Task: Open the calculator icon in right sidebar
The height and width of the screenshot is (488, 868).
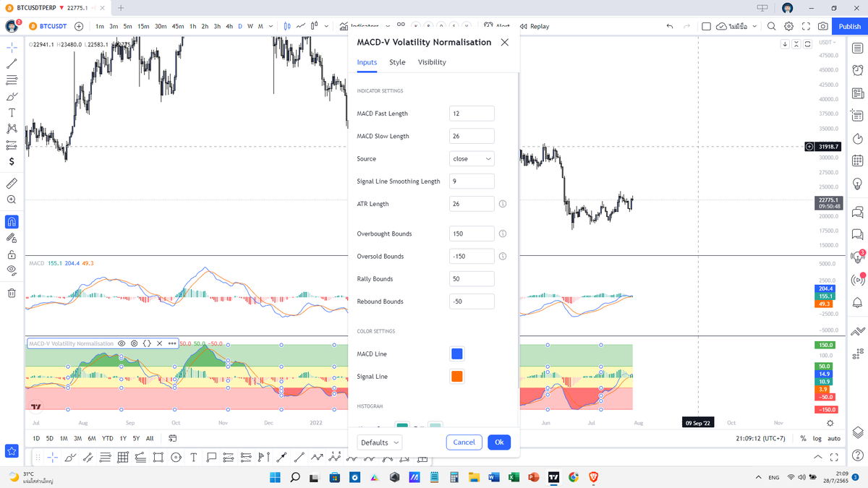Action: 857,160
